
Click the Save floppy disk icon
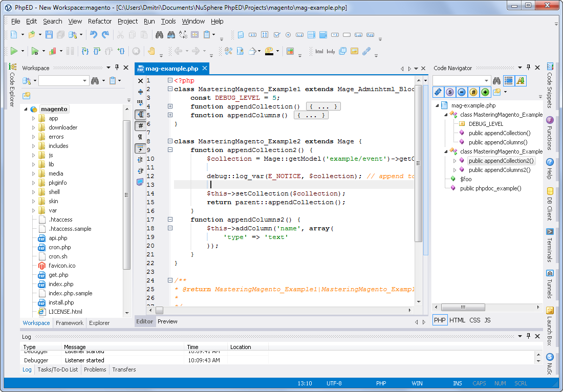pos(49,35)
